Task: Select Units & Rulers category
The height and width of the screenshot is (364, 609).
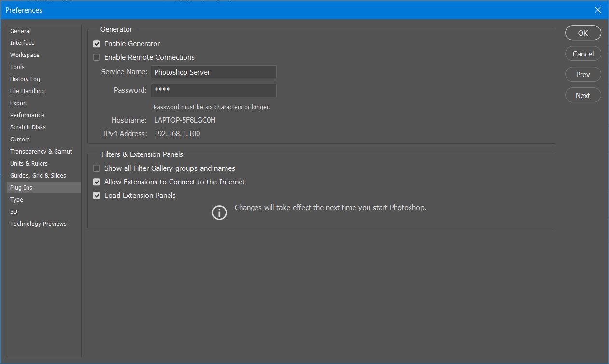Action: (44, 164)
